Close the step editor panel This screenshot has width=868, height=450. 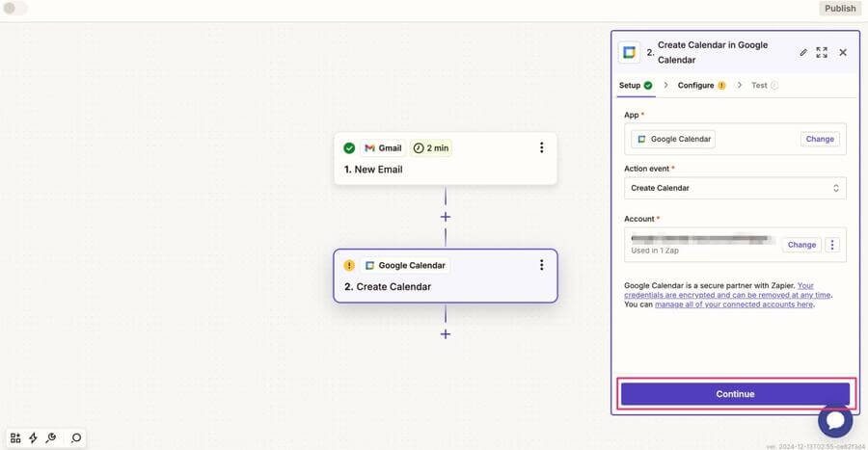[843, 53]
